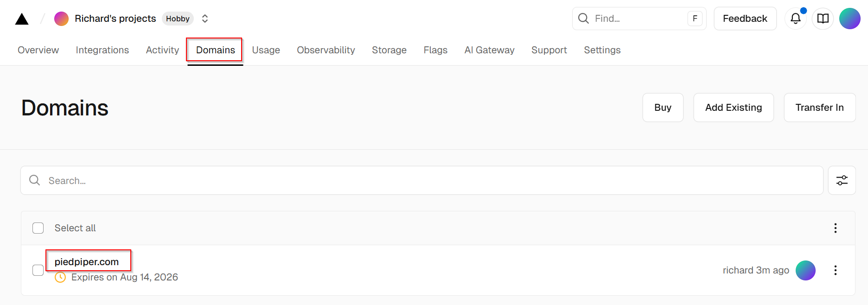Check the Select all checkbox
This screenshot has width=868, height=305.
pyautogui.click(x=38, y=228)
